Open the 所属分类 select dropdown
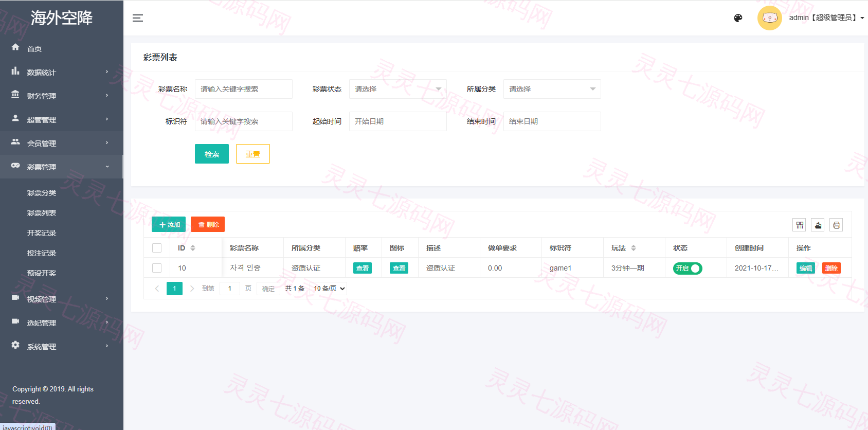Image resolution: width=868 pixels, height=430 pixels. click(552, 89)
